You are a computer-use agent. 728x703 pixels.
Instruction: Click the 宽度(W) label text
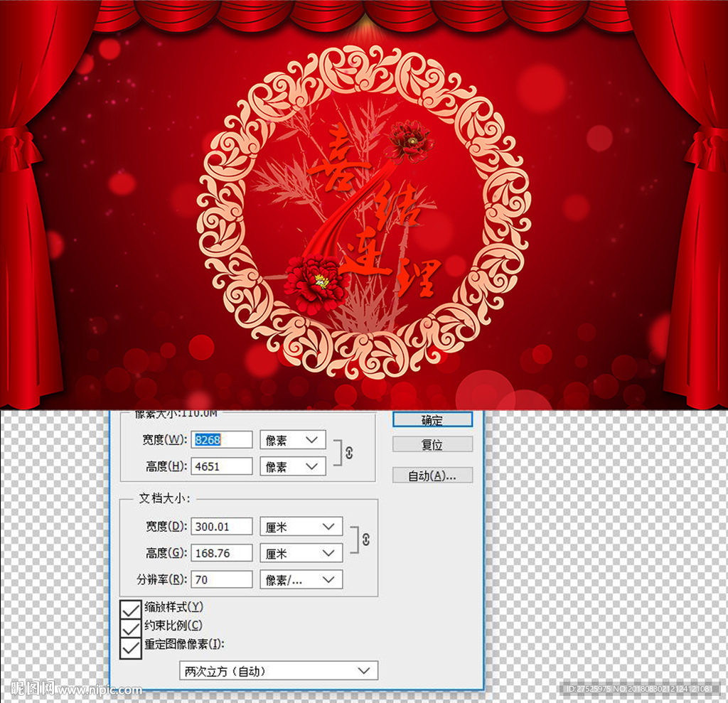point(164,439)
